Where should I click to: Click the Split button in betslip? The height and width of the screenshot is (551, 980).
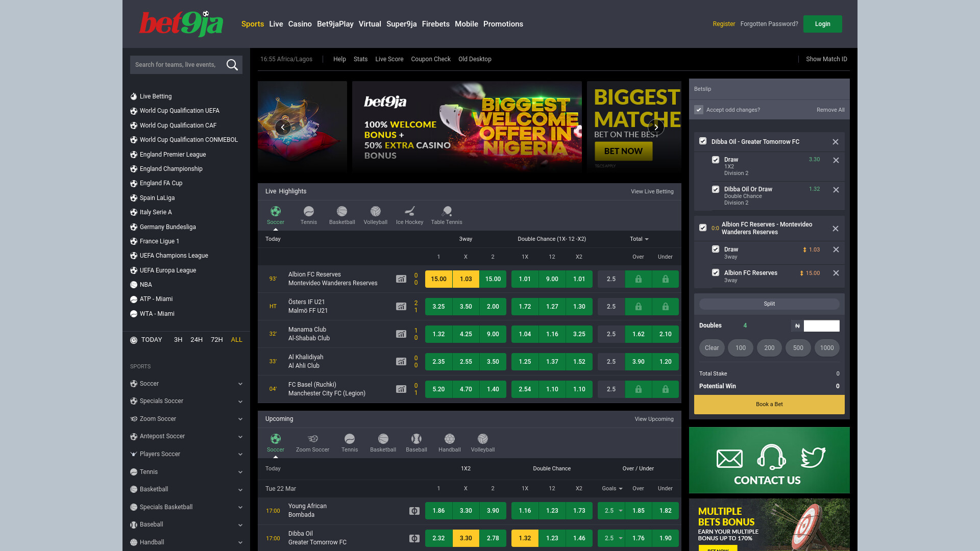[769, 304]
